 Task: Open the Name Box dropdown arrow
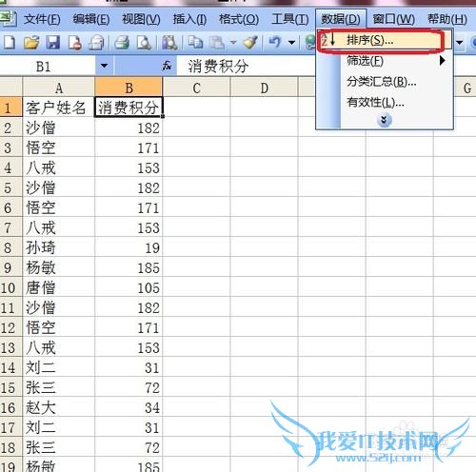pos(104,66)
